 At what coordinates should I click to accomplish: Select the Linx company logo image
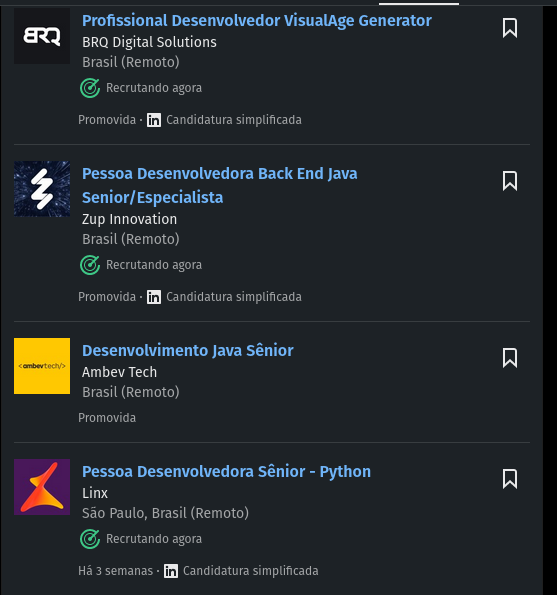coord(42,487)
